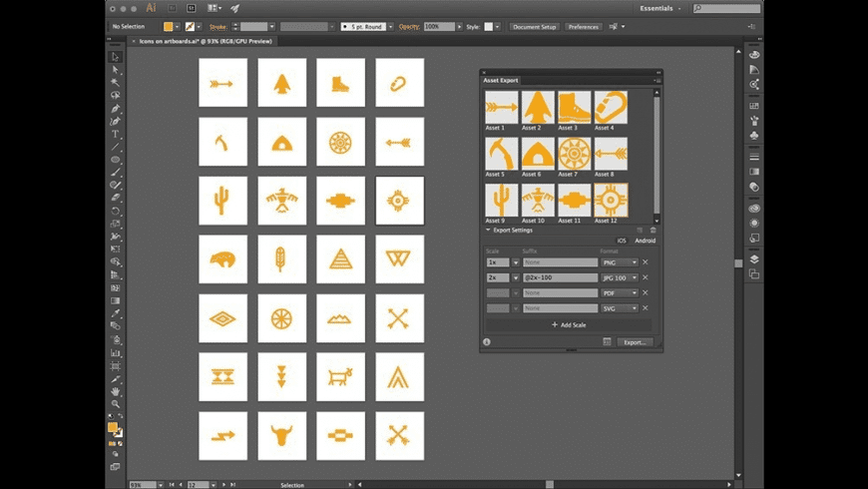
Task: Open the PNG format dropdown
Action: (x=619, y=262)
